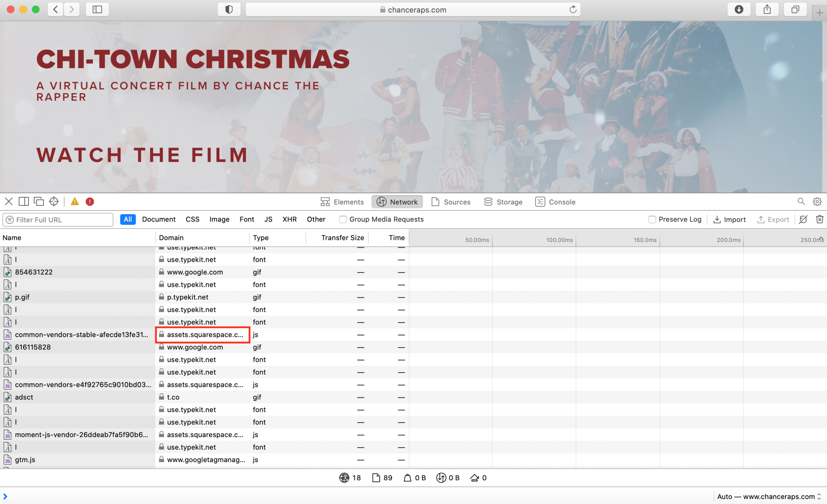Reload the chanceraps.com page
The height and width of the screenshot is (504, 827).
pos(573,9)
